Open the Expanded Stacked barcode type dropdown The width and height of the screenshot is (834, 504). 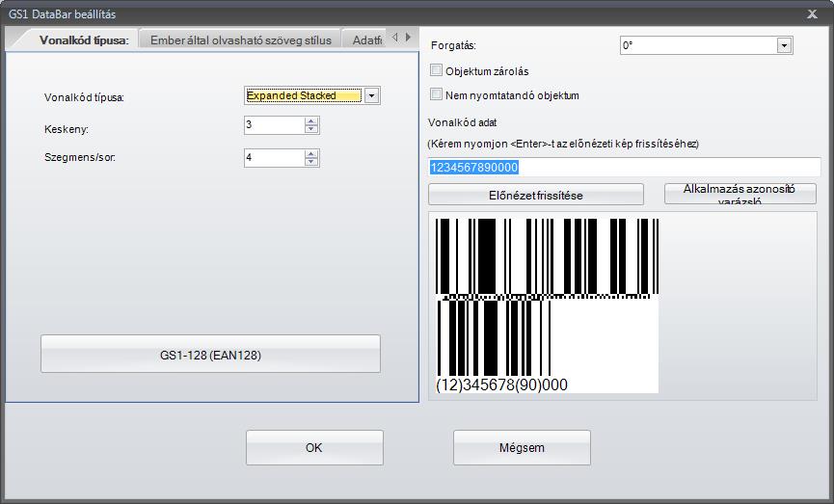(x=372, y=95)
